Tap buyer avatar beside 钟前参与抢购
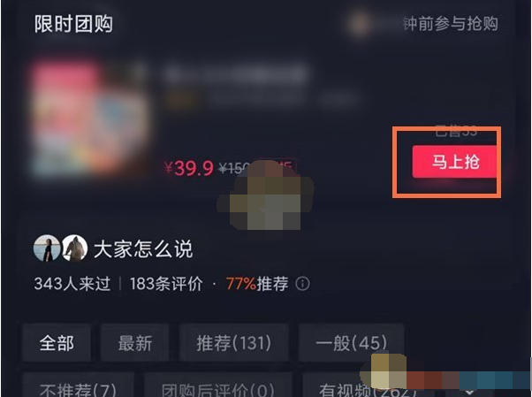Image resolution: width=532 pixels, height=397 pixels. (x=360, y=24)
